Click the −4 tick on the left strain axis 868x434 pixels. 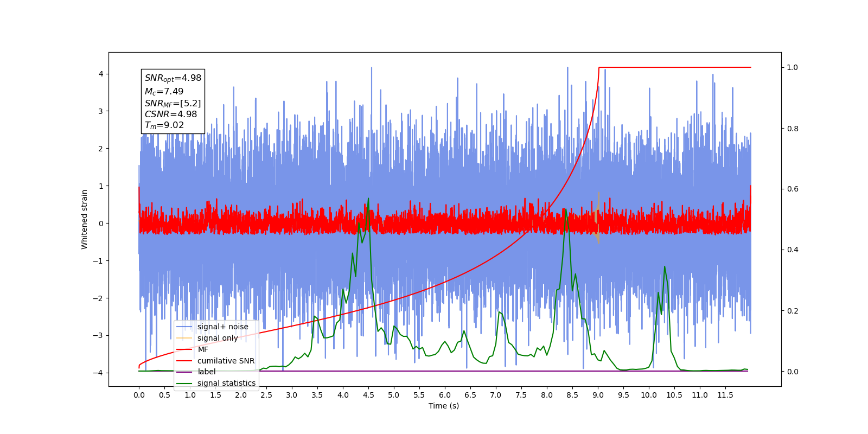point(98,373)
